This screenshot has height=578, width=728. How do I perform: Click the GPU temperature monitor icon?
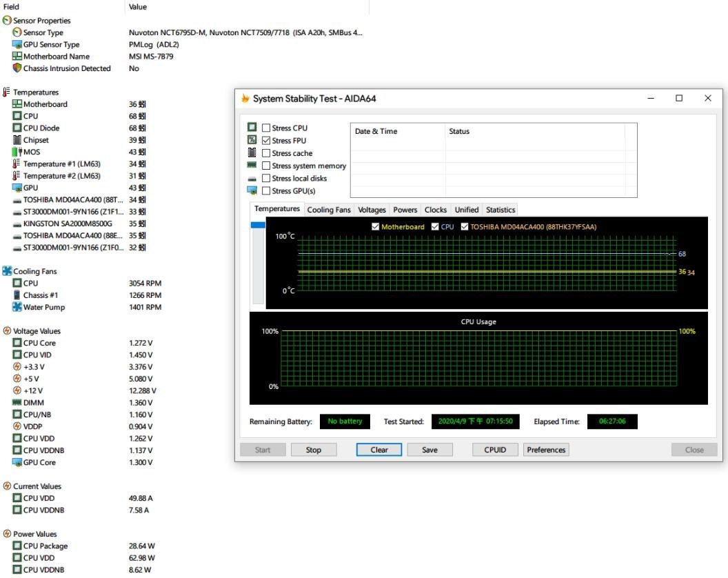point(17,188)
